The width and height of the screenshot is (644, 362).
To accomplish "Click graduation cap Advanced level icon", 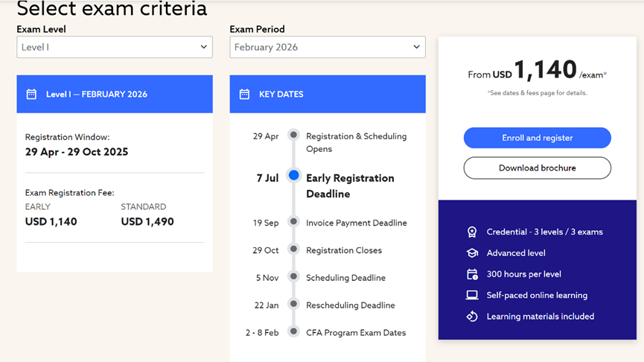I will tap(472, 253).
